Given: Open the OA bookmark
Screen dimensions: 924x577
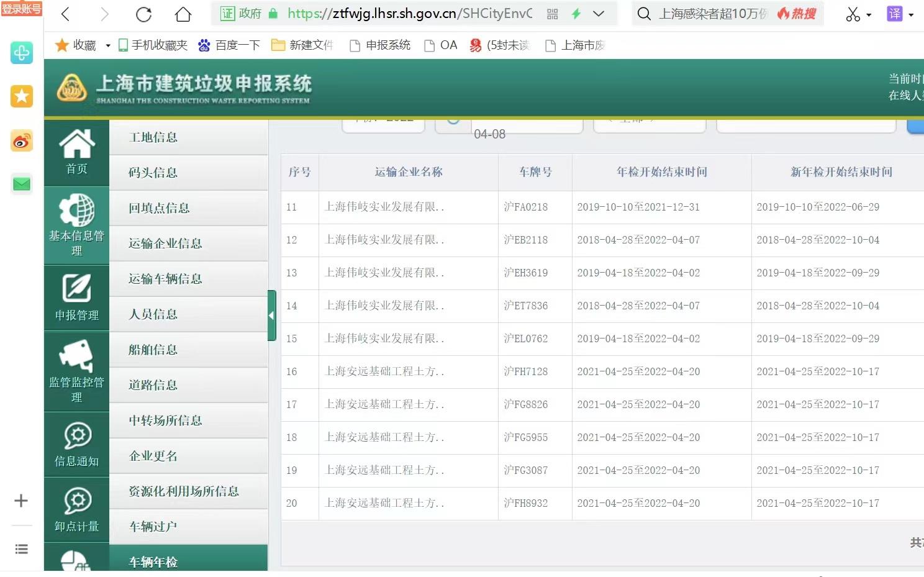Looking at the screenshot, I should [441, 45].
